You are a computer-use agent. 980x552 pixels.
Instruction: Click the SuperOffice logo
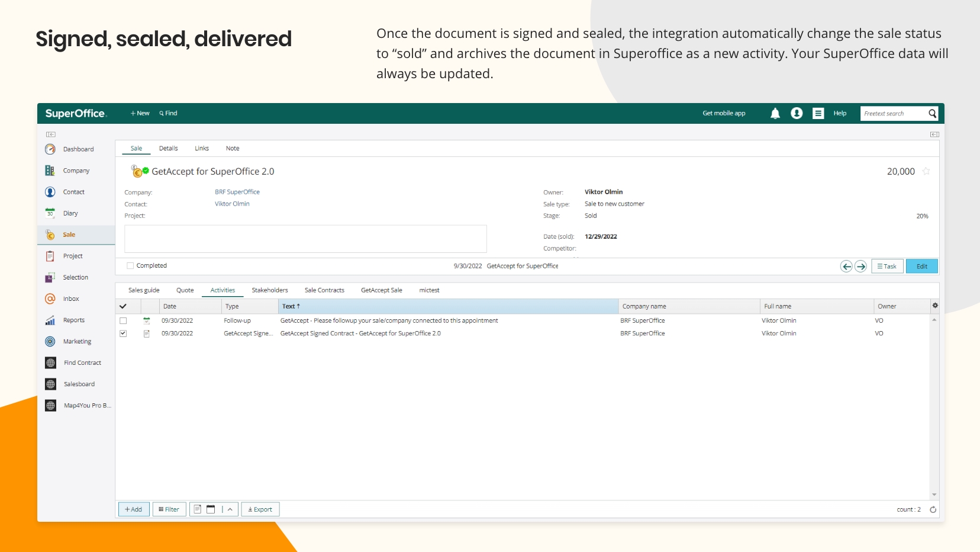click(x=76, y=113)
